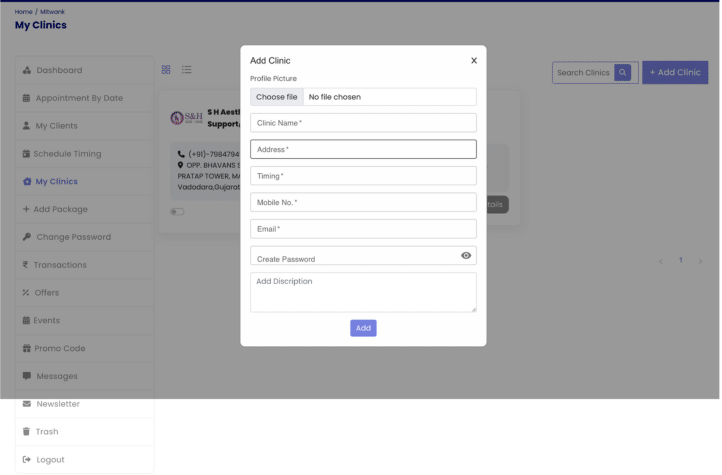Click the Trash sidebar item
The height and width of the screenshot is (475, 722).
click(x=47, y=432)
